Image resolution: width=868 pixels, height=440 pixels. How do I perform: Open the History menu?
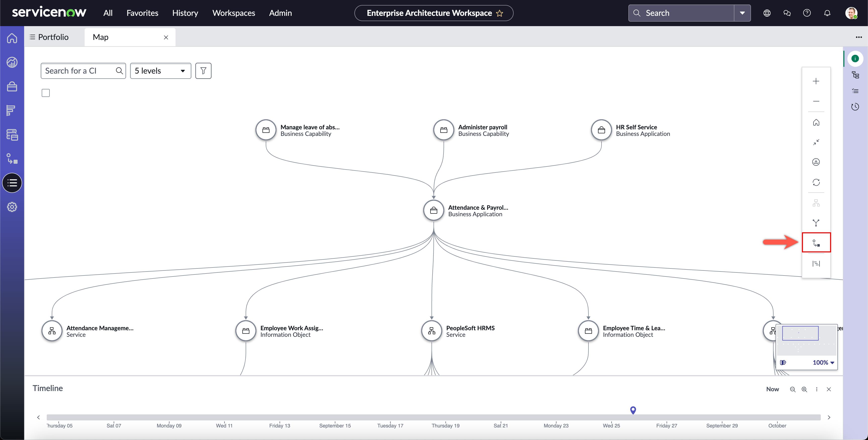pyautogui.click(x=185, y=13)
